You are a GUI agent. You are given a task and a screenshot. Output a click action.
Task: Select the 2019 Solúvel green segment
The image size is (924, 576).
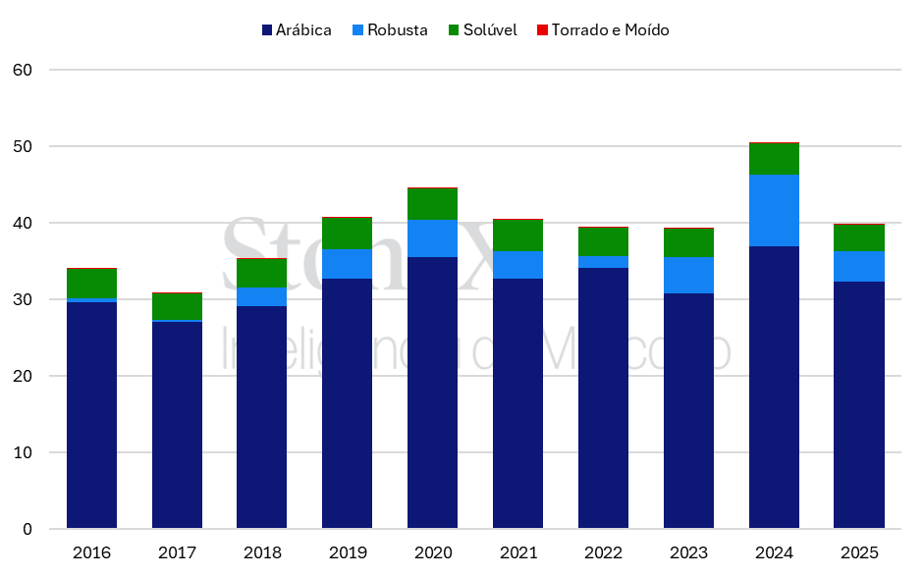[347, 234]
